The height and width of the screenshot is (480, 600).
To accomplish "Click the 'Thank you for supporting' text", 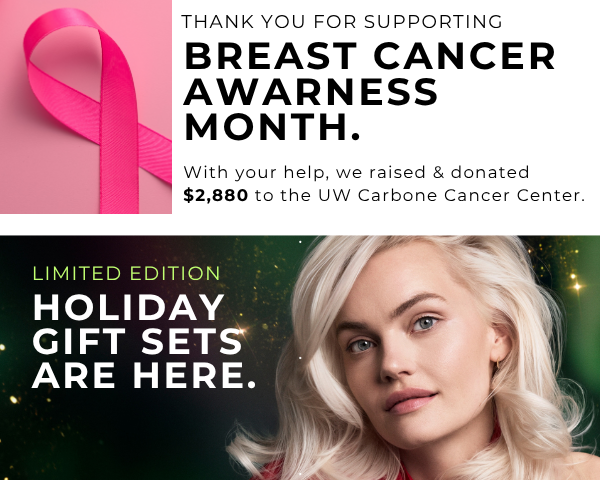I will click(342, 22).
